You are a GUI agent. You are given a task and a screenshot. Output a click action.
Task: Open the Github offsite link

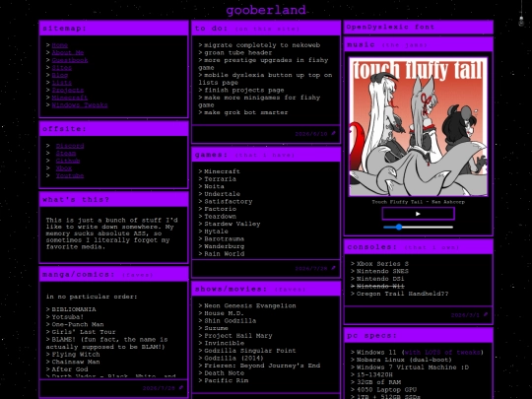click(x=68, y=161)
